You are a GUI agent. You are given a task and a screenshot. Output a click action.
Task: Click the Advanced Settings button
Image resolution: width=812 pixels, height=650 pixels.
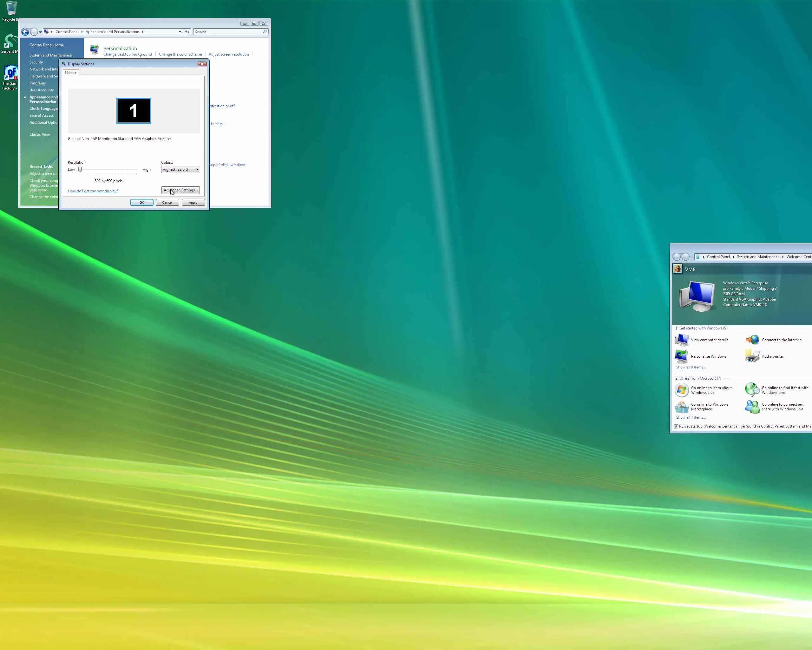click(180, 190)
